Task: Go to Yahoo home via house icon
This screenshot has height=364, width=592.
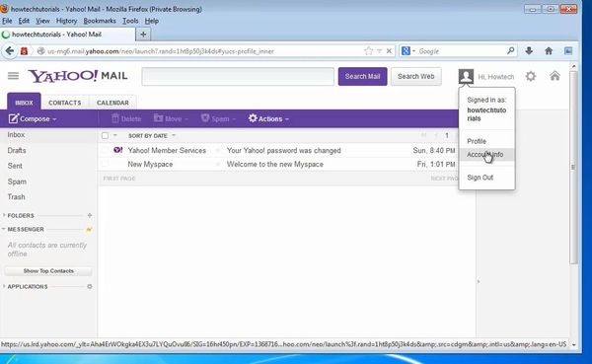Action: pyautogui.click(x=555, y=76)
